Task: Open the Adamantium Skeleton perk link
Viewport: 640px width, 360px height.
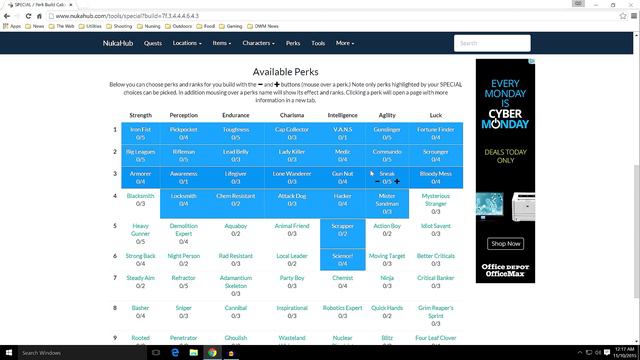Action: point(236,282)
